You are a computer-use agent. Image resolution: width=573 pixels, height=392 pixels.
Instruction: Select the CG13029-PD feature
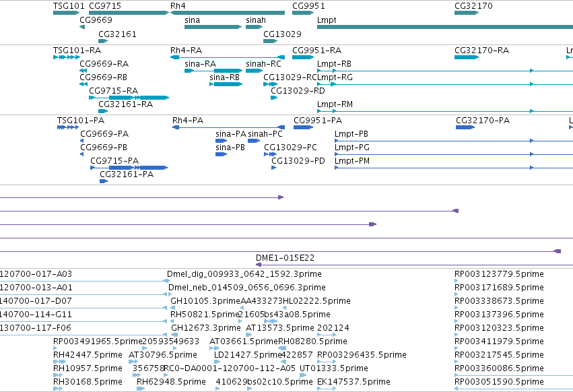click(274, 168)
